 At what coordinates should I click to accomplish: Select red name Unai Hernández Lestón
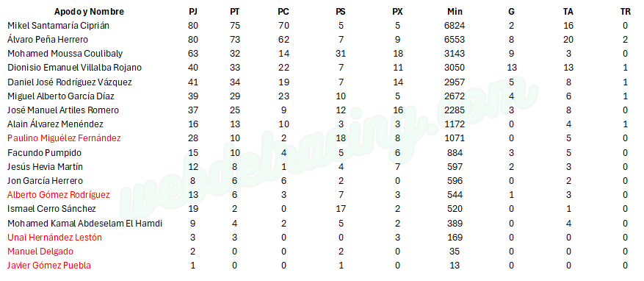pyautogui.click(x=54, y=238)
